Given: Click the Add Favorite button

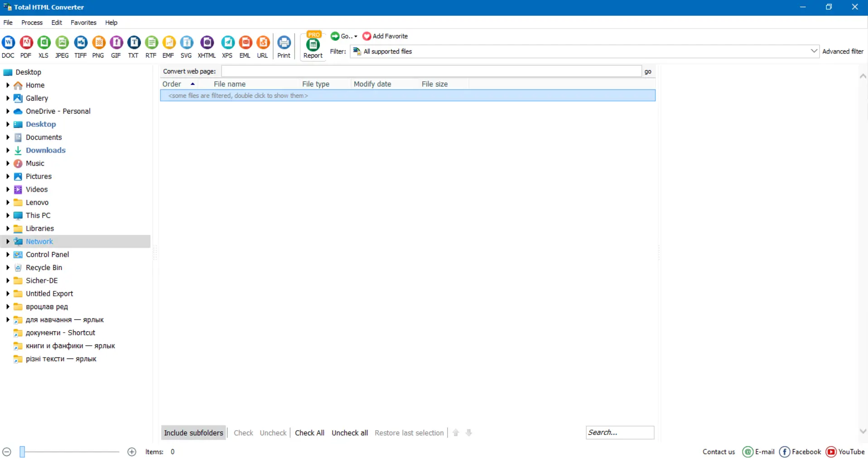Looking at the screenshot, I should [x=386, y=36].
